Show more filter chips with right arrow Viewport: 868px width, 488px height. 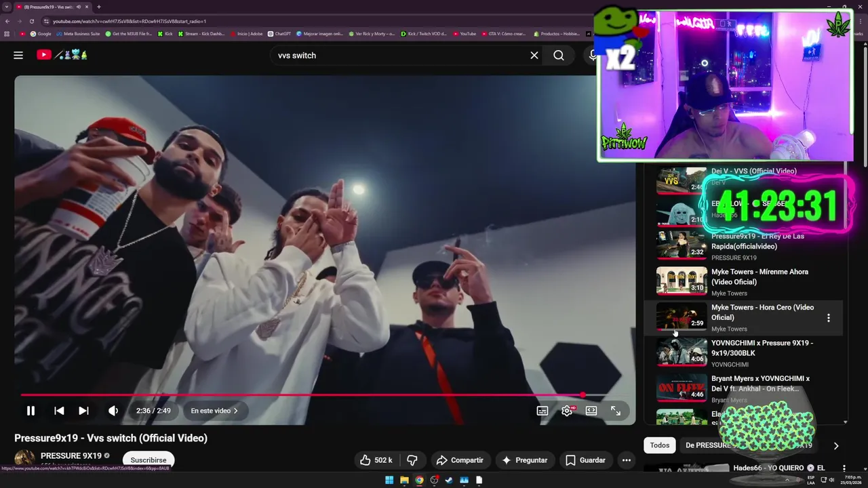coord(836,446)
